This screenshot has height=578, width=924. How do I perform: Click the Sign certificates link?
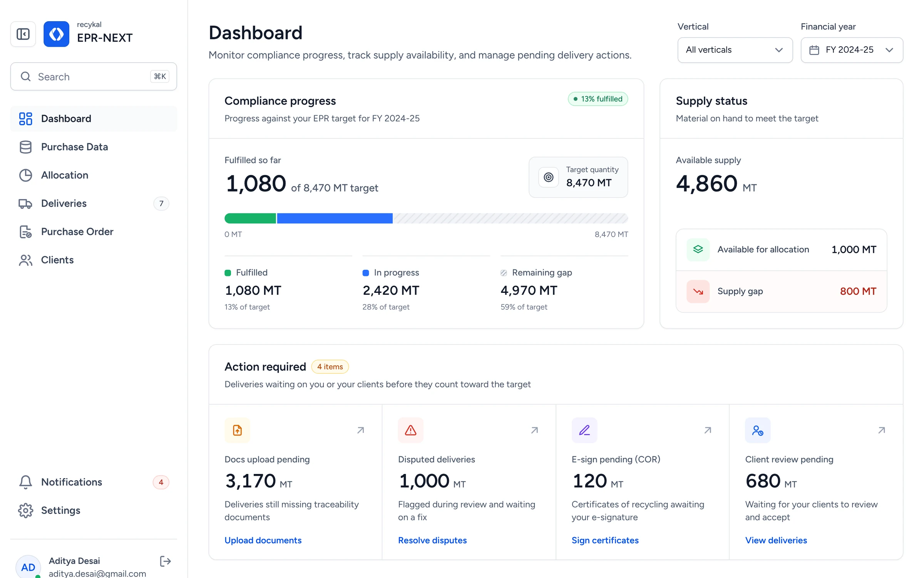(605, 540)
